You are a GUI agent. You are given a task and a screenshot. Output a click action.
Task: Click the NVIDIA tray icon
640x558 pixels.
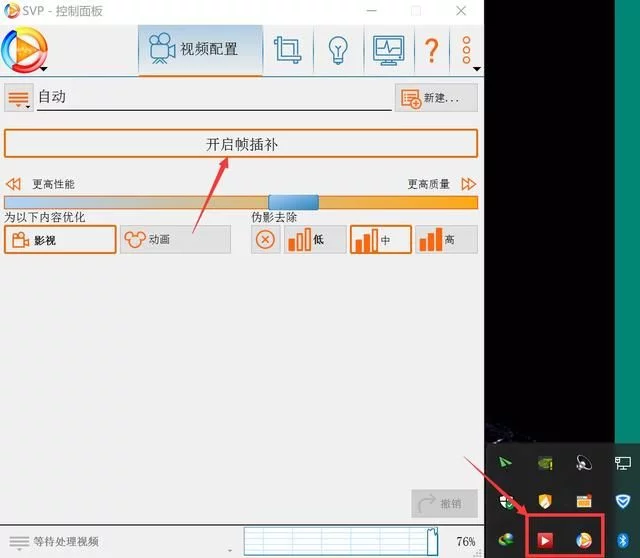point(545,463)
